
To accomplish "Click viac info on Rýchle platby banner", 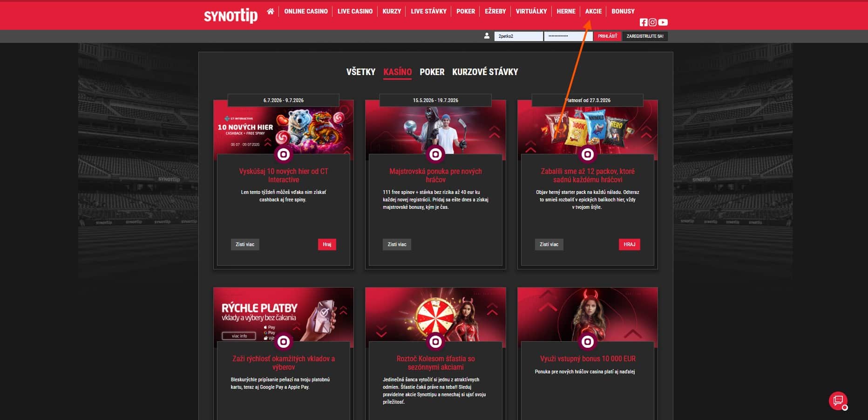I will (x=239, y=336).
